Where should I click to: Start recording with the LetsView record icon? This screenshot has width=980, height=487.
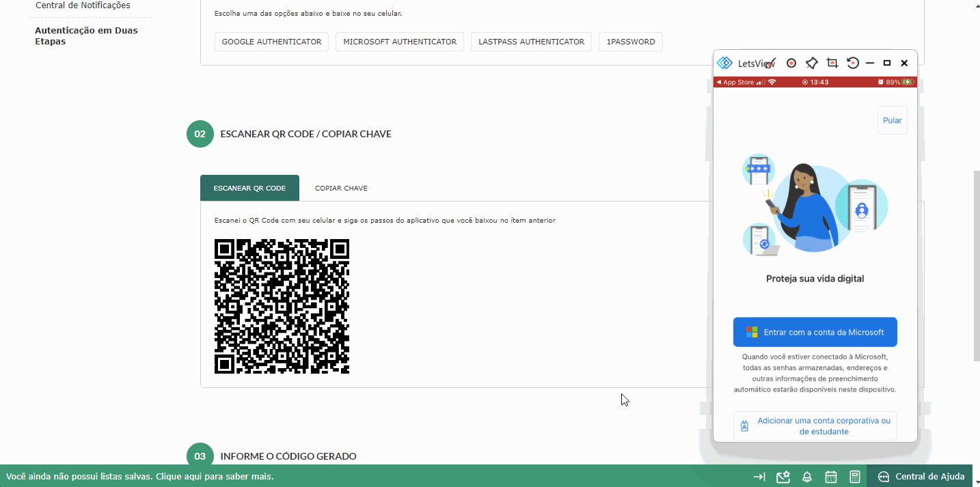coord(791,63)
